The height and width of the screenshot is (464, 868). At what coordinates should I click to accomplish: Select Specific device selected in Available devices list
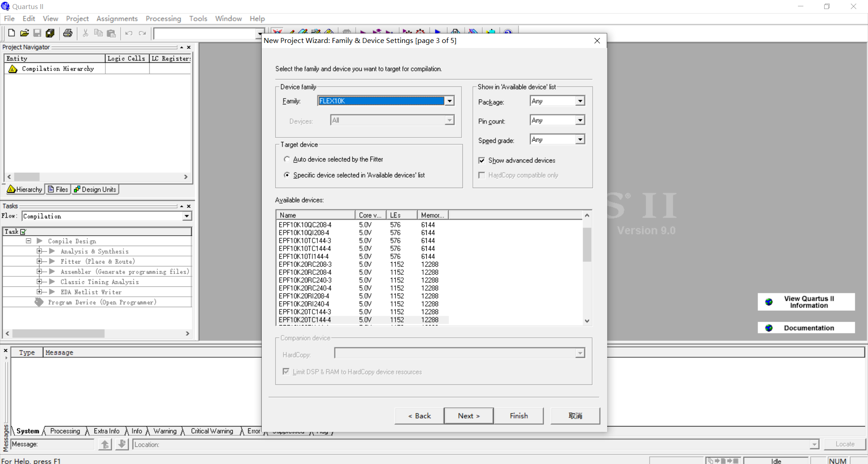(287, 175)
